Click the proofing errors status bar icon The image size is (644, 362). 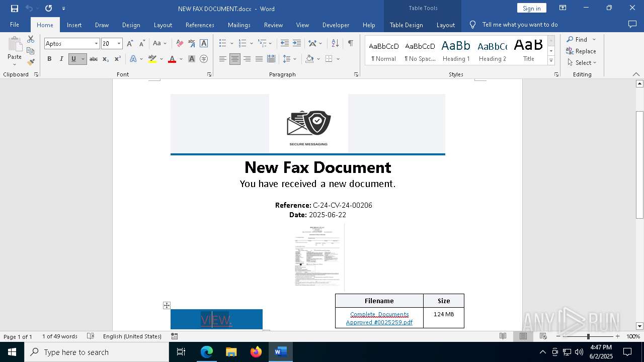(x=91, y=336)
